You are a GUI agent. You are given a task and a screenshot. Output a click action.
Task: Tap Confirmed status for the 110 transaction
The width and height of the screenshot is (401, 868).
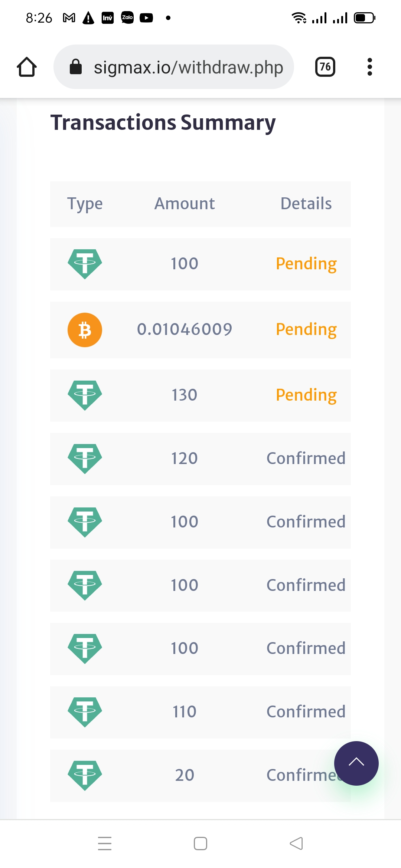click(306, 712)
